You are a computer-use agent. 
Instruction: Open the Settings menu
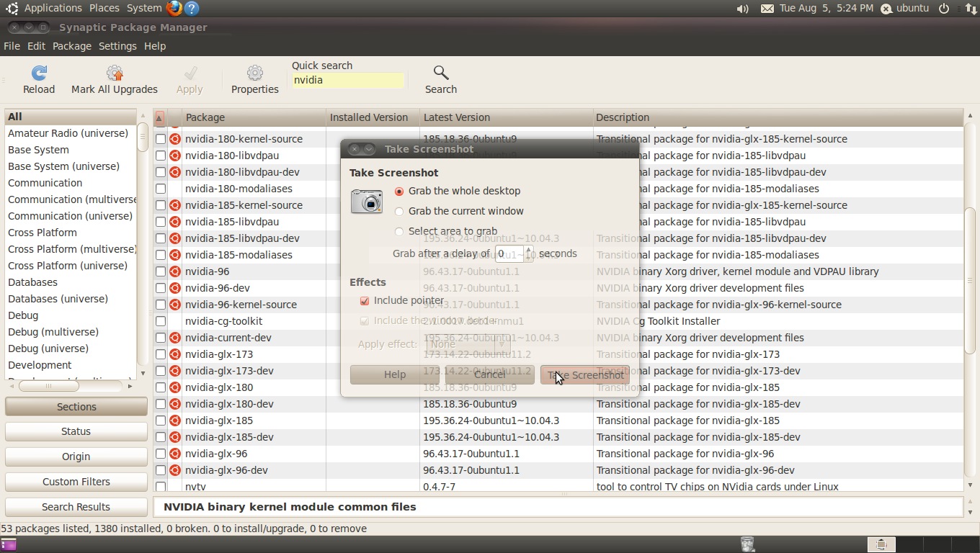click(x=117, y=46)
